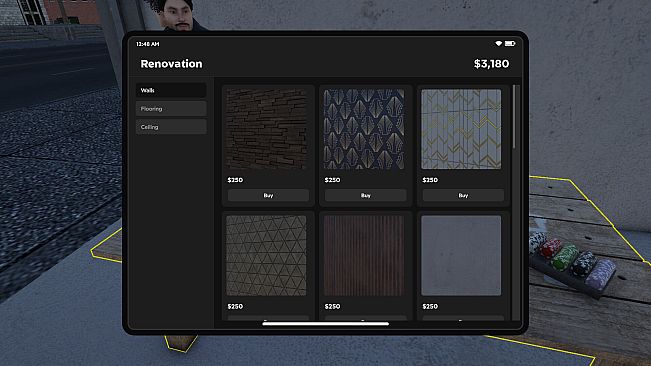This screenshot has width=651, height=366.
Task: Buy the navy art deco wallpaper
Action: (x=365, y=195)
